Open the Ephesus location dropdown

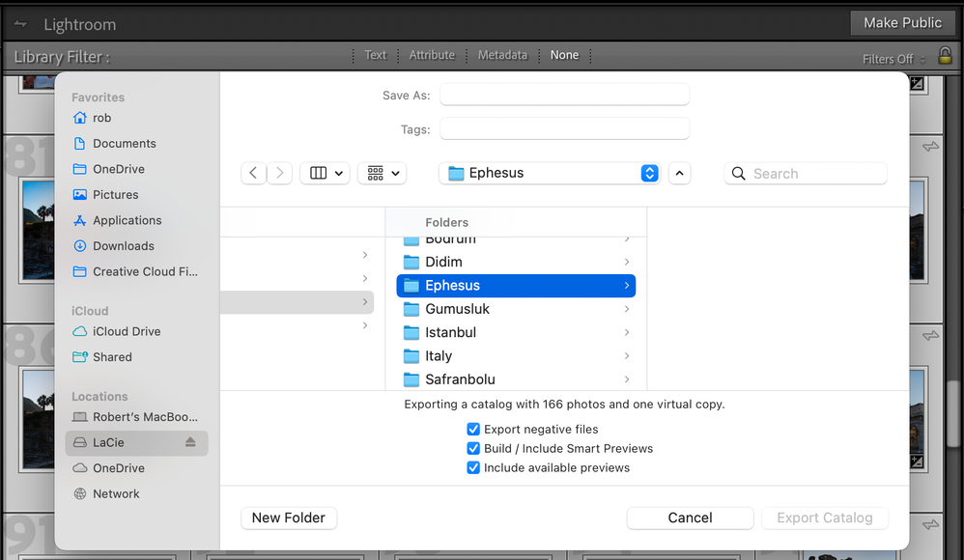(x=649, y=173)
